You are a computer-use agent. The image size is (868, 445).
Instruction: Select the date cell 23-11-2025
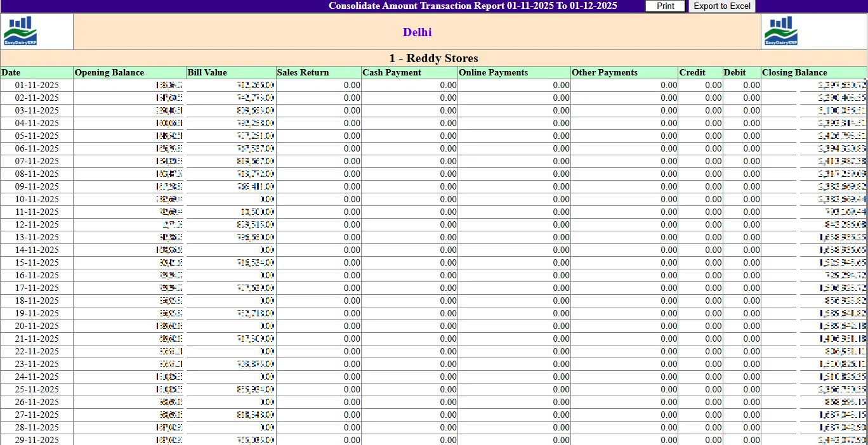[x=37, y=364]
